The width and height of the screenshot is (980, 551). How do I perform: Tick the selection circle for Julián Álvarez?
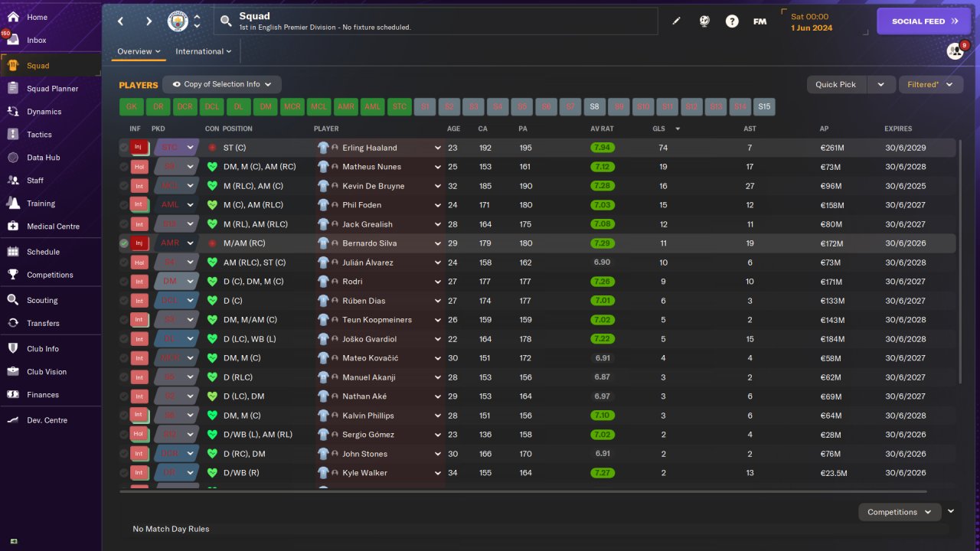click(124, 262)
